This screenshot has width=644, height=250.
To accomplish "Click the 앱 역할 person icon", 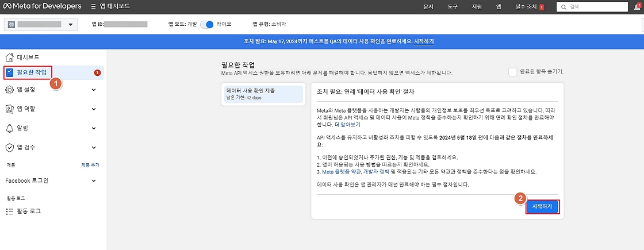I will click(x=10, y=109).
